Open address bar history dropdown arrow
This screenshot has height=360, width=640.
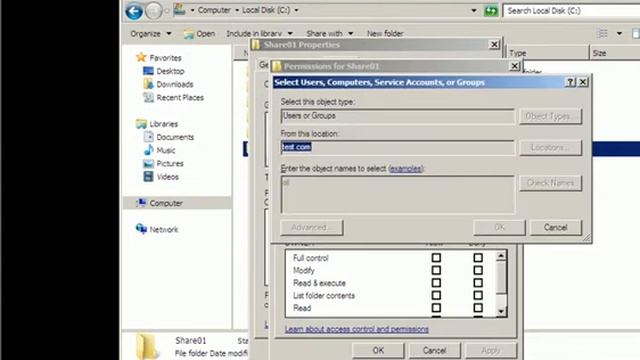(x=473, y=11)
